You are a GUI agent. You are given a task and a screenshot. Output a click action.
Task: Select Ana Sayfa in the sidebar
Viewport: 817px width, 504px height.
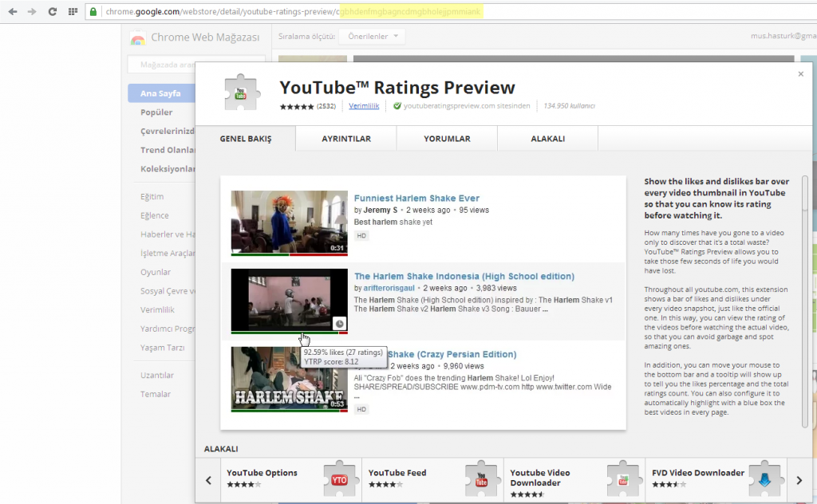point(161,93)
